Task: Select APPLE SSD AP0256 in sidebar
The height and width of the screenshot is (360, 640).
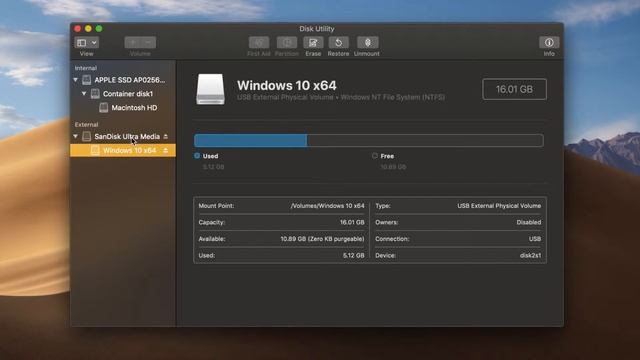Action: pyautogui.click(x=130, y=80)
